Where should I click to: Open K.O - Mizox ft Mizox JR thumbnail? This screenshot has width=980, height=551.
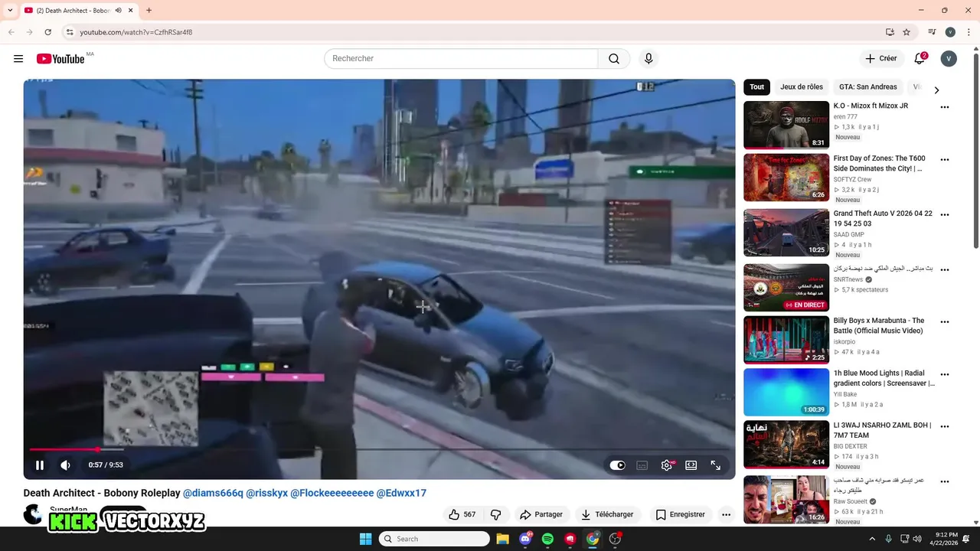(x=786, y=125)
